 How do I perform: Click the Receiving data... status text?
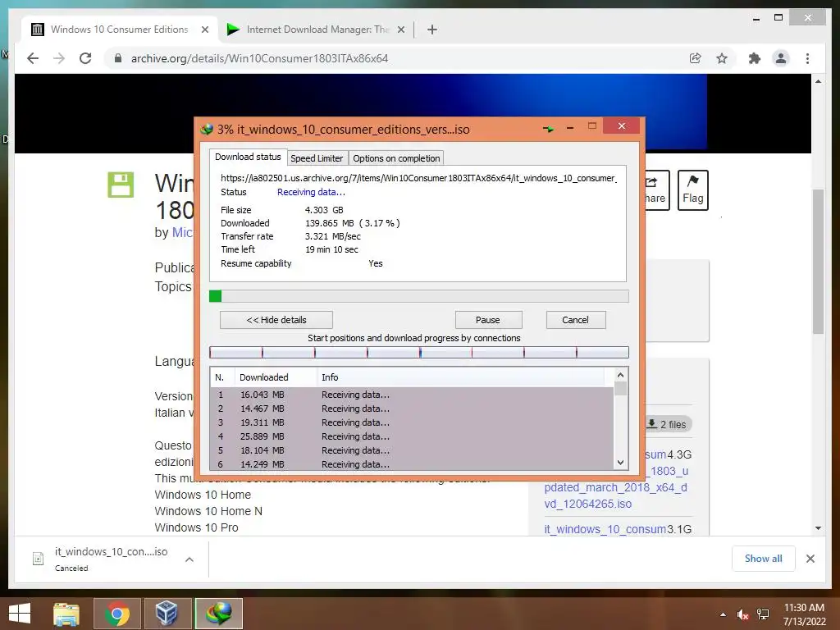coord(311,192)
